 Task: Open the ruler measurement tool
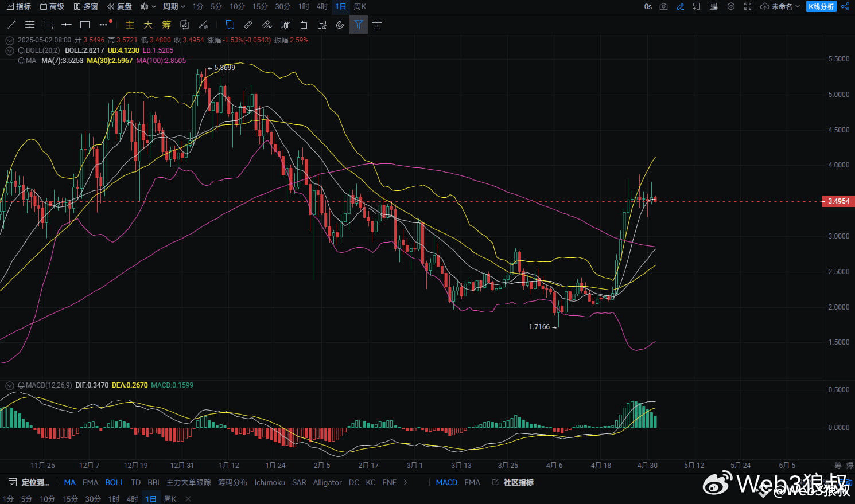coord(248,25)
